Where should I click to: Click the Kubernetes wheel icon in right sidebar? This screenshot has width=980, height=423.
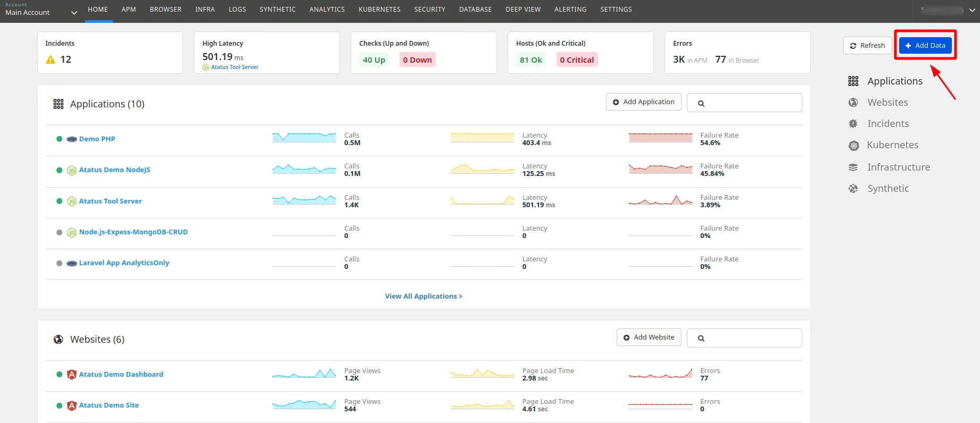pyautogui.click(x=854, y=145)
